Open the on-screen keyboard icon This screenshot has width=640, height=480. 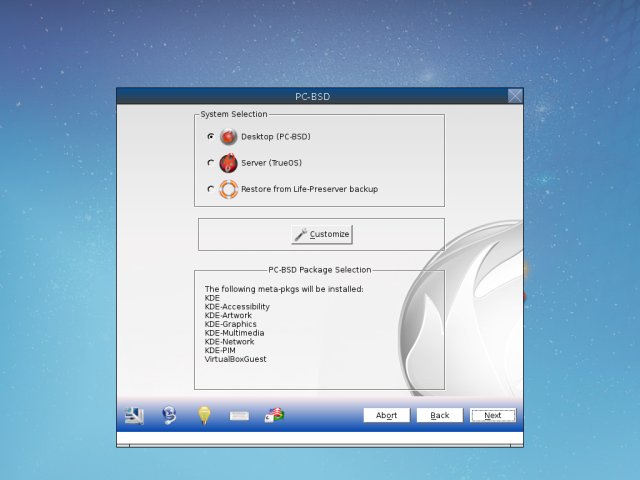click(239, 416)
